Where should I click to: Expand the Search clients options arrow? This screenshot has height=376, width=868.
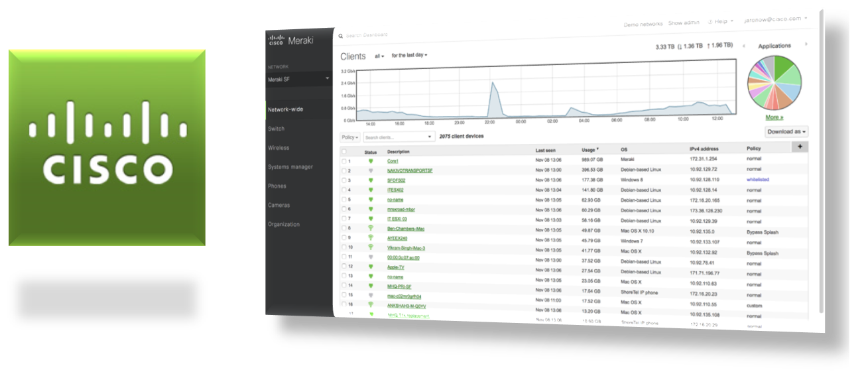428,137
